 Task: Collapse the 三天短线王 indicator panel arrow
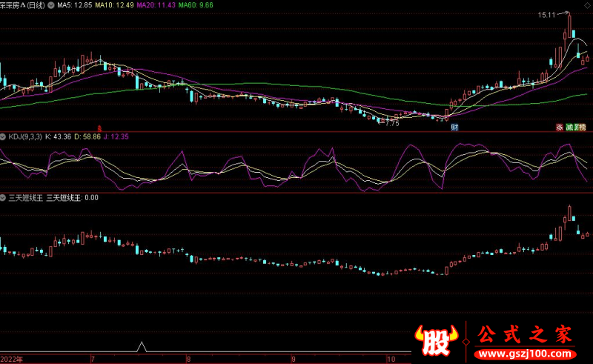click(x=3, y=198)
